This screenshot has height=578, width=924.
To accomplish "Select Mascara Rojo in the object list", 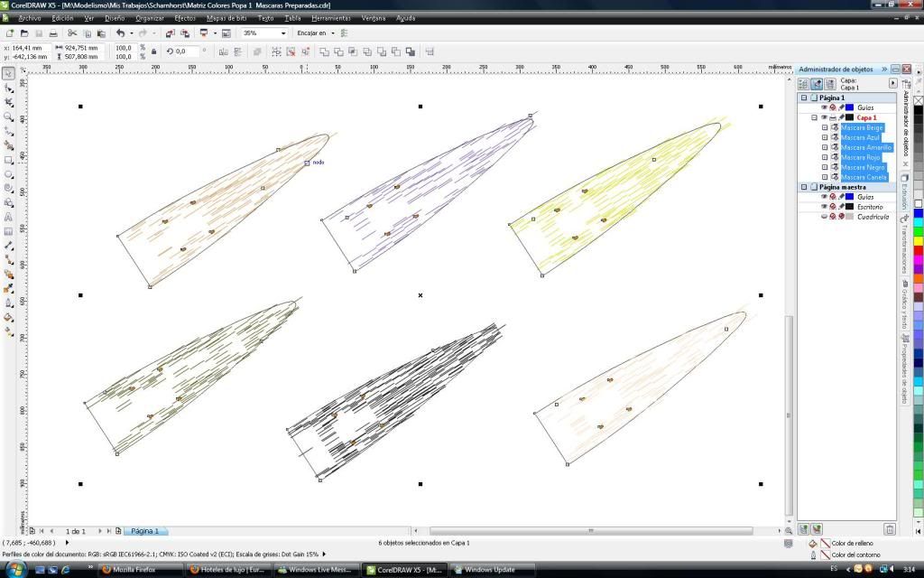I will point(860,157).
